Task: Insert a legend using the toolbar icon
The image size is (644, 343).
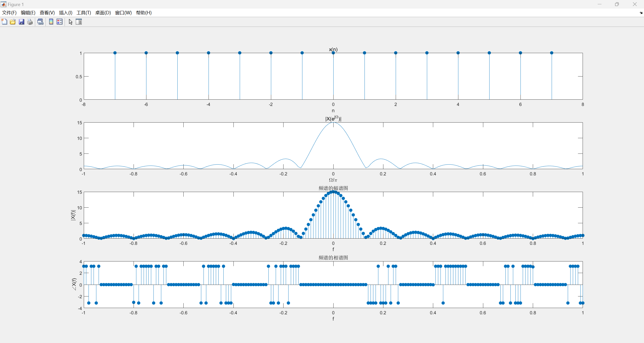Action: click(x=60, y=22)
